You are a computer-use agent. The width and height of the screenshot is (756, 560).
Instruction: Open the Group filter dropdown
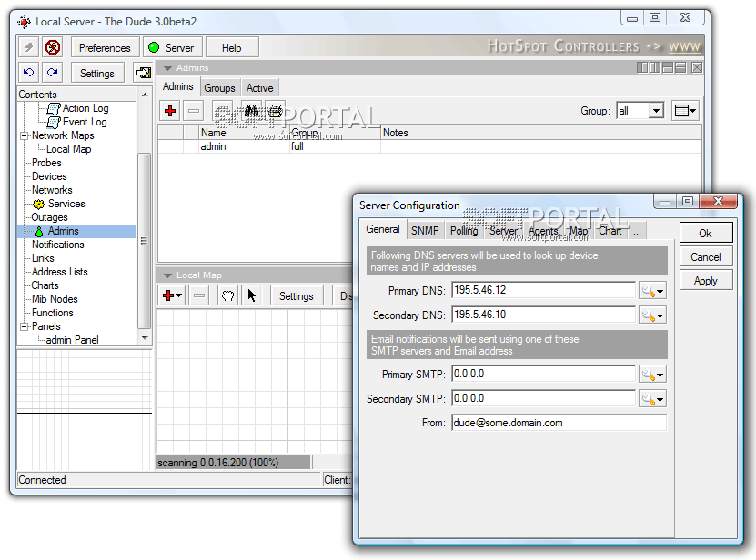[656, 111]
